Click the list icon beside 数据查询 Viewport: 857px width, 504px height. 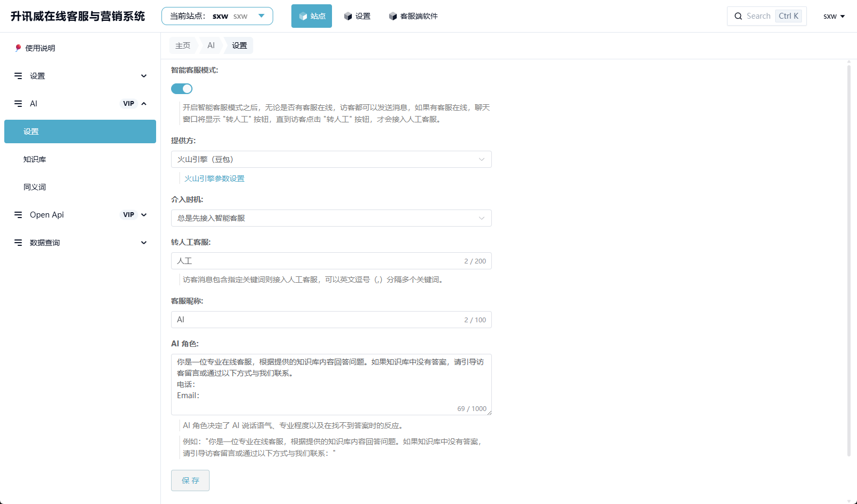tap(18, 243)
